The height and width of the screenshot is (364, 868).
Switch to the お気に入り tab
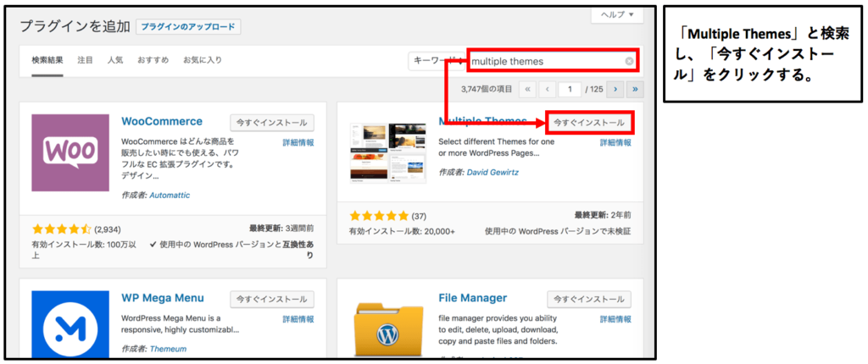coord(203,60)
